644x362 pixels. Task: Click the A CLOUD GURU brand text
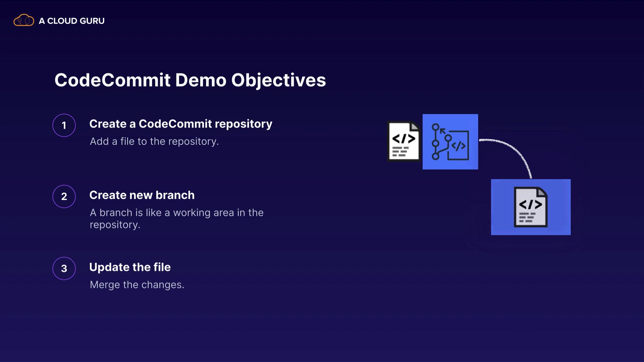click(71, 21)
